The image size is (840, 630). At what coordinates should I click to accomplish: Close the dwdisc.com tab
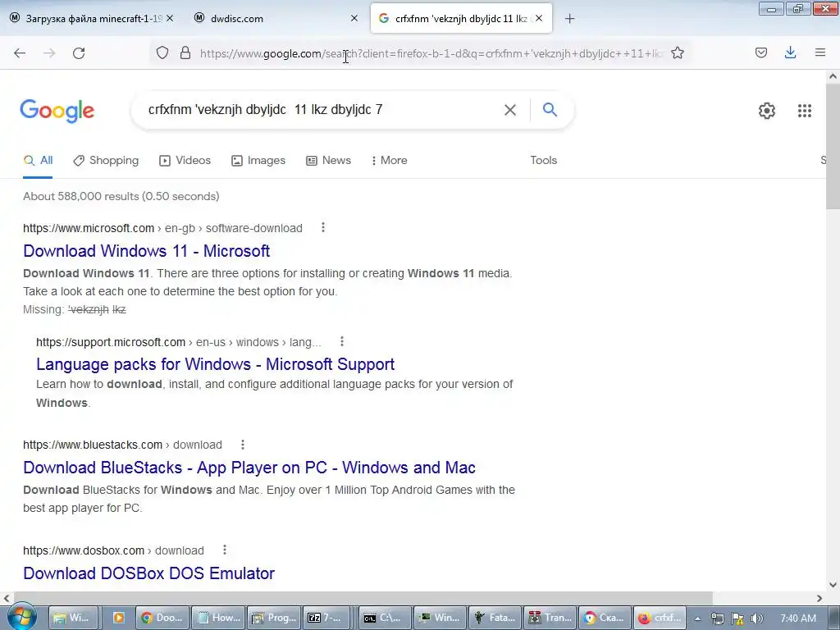click(x=354, y=18)
